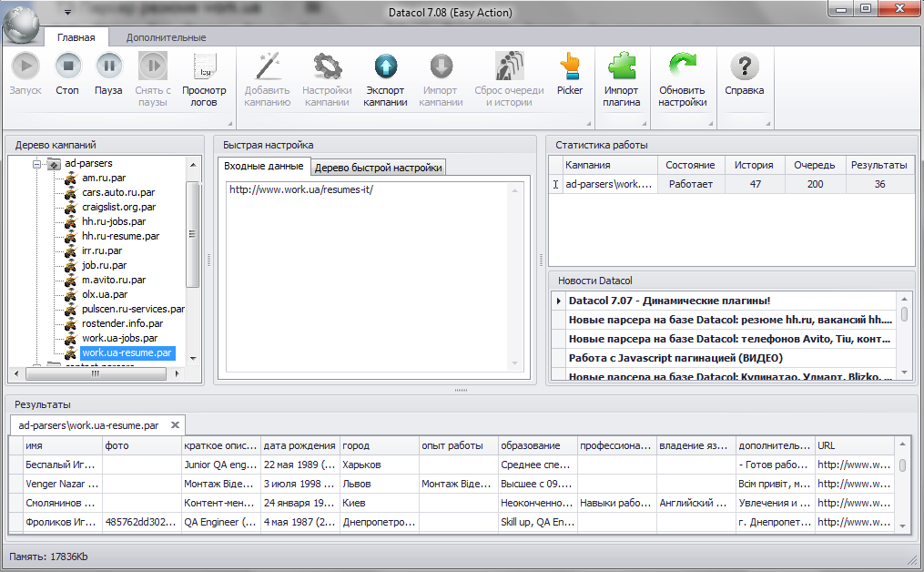Select olx.ua.par campaign
The height and width of the screenshot is (572, 924).
tap(105, 294)
